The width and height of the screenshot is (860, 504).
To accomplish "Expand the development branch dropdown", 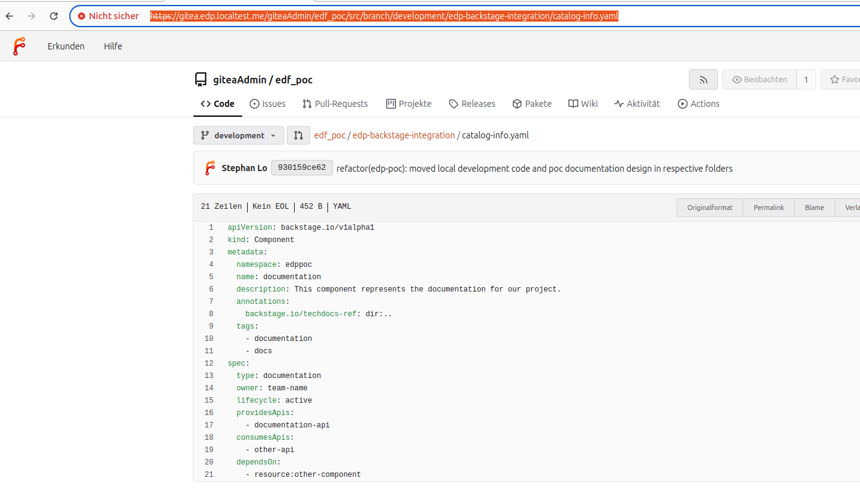I will (x=238, y=135).
